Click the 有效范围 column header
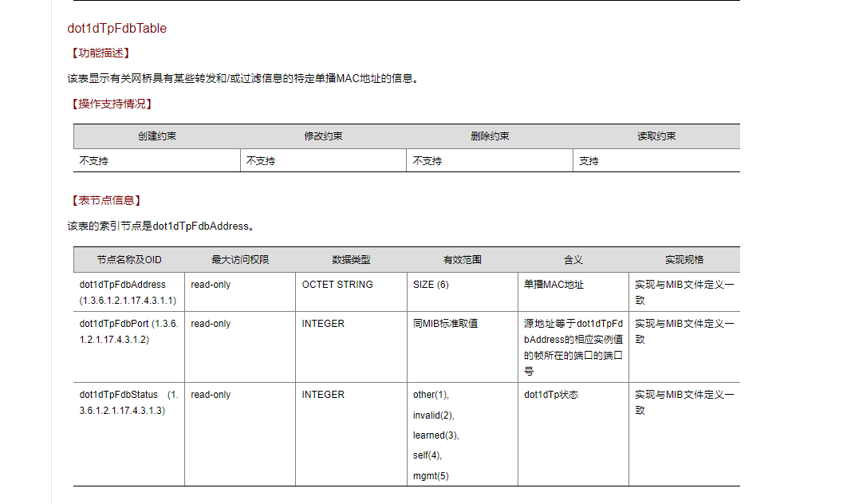Viewport: 851px width, 504px height. coord(463,260)
